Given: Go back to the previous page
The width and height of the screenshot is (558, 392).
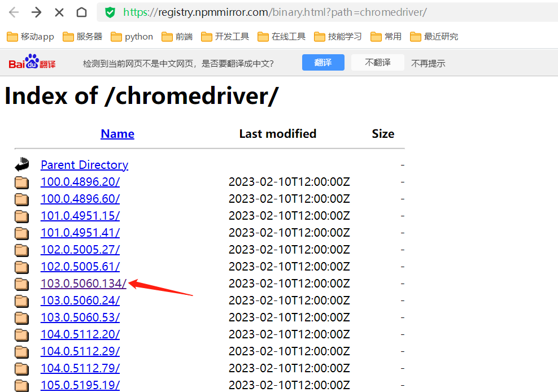Looking at the screenshot, I should (14, 12).
